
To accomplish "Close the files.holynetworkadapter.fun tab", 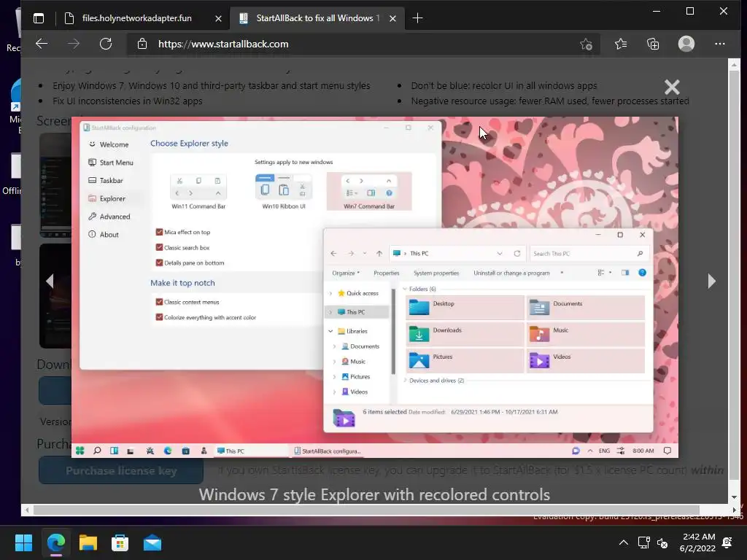I will pyautogui.click(x=218, y=18).
